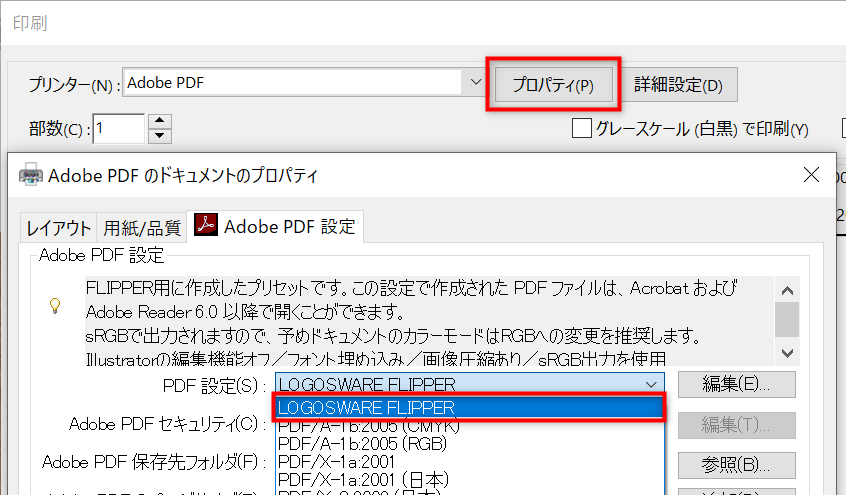The height and width of the screenshot is (495, 846).
Task: Select PDF/A-1b:2005 (RGB) preset
Action: [360, 443]
